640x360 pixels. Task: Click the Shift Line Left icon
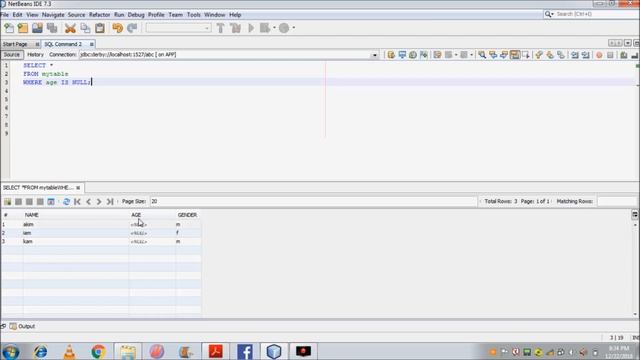pos(575,55)
